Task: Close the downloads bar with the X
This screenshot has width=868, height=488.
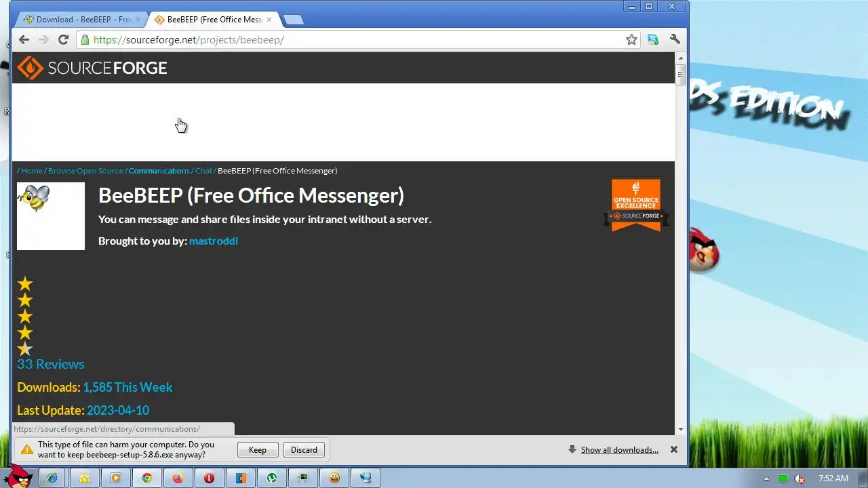Action: point(674,449)
